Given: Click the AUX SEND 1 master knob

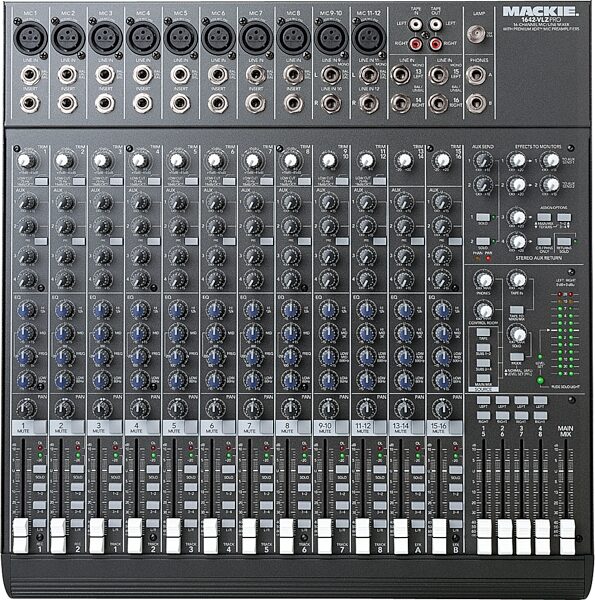Looking at the screenshot, I should coord(482,161).
